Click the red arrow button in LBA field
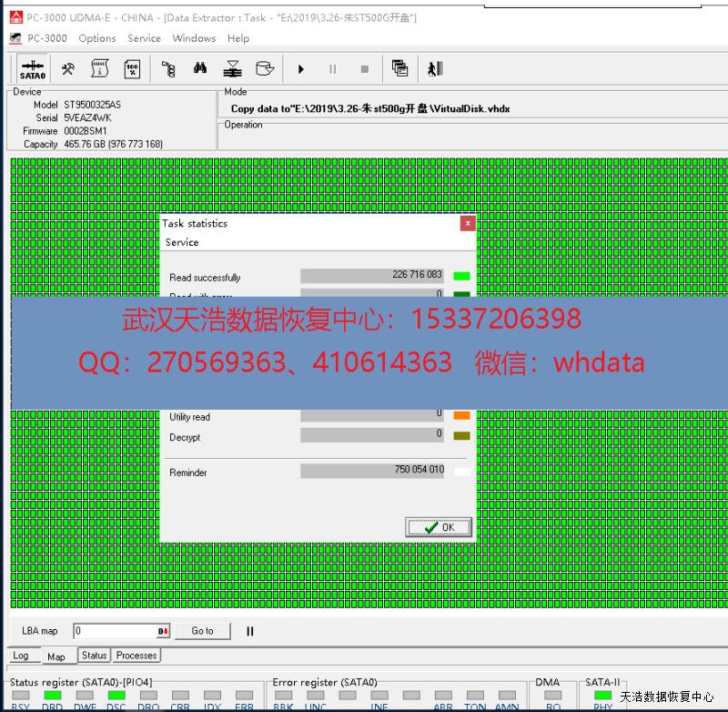The image size is (728, 712). pos(164,631)
